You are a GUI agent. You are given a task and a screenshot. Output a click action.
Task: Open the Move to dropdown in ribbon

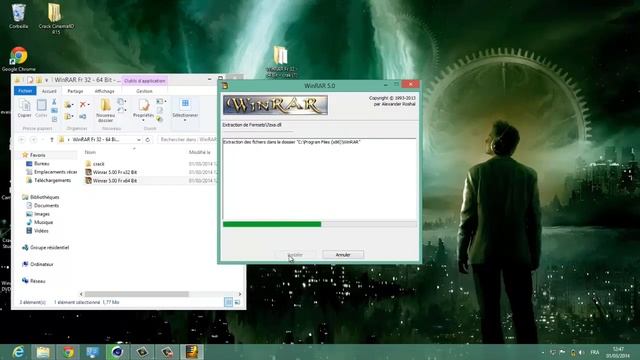tap(69, 105)
